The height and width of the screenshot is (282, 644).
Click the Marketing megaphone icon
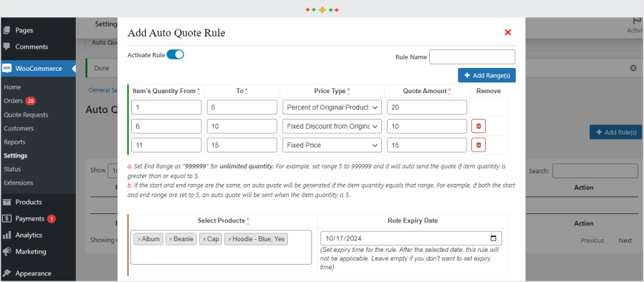6,252
